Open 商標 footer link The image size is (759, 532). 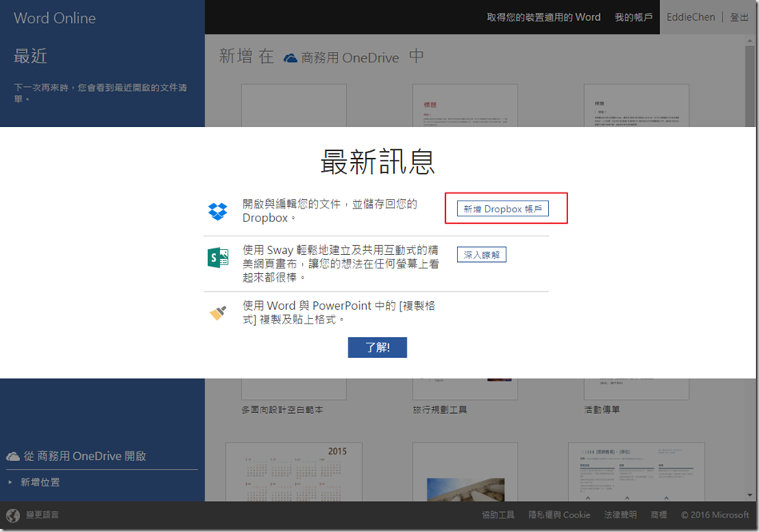coord(659,515)
